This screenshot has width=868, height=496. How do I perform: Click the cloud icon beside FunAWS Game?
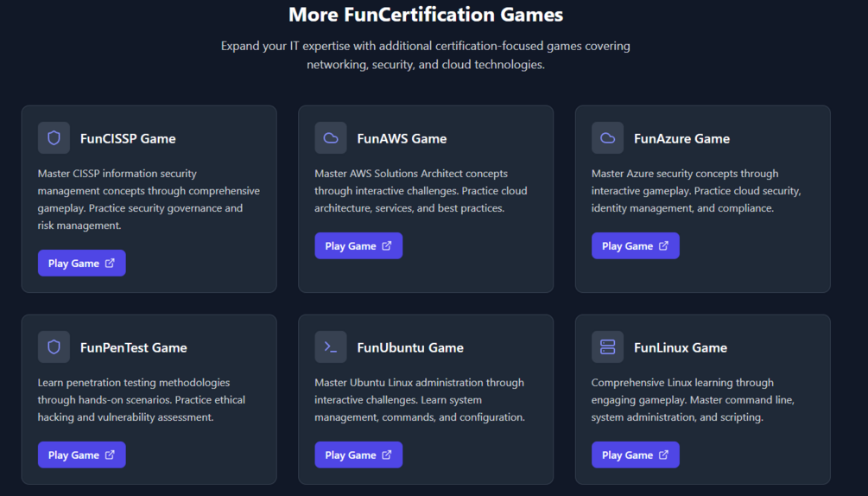click(331, 138)
